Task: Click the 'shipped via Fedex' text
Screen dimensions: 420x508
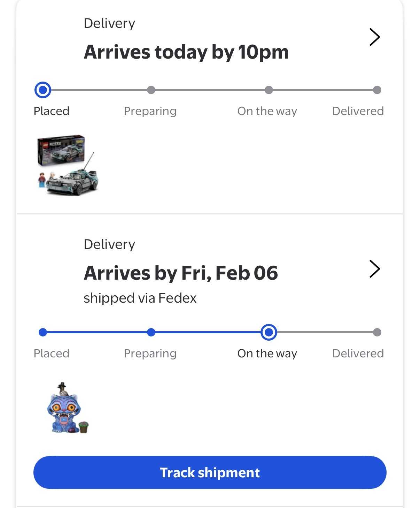Action: [x=140, y=298]
